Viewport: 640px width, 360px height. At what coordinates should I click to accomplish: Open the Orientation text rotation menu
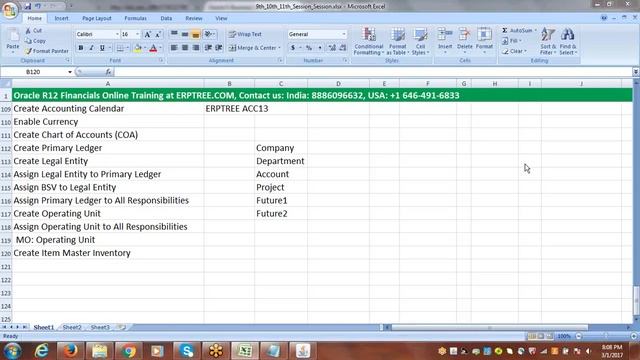pos(209,34)
